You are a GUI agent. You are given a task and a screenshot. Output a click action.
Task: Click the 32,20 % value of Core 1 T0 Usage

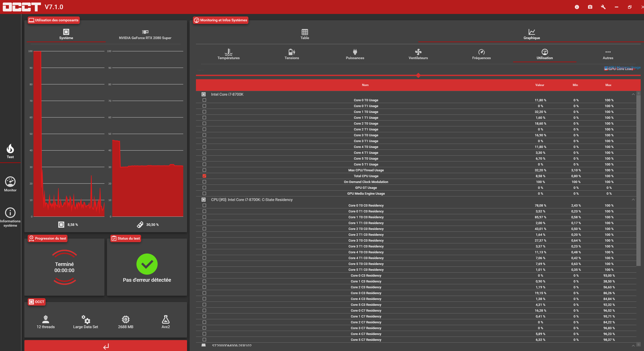point(540,112)
